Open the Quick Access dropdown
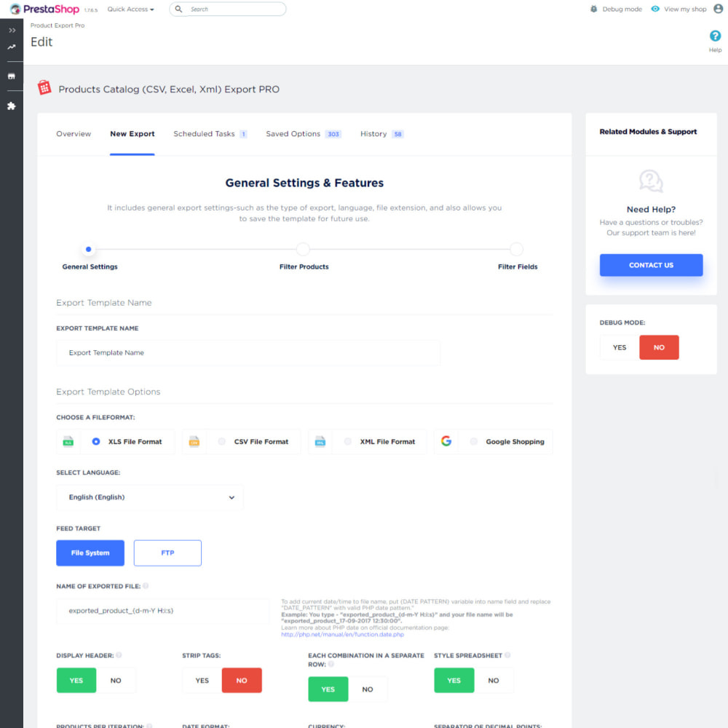Image resolution: width=728 pixels, height=728 pixels. point(130,9)
